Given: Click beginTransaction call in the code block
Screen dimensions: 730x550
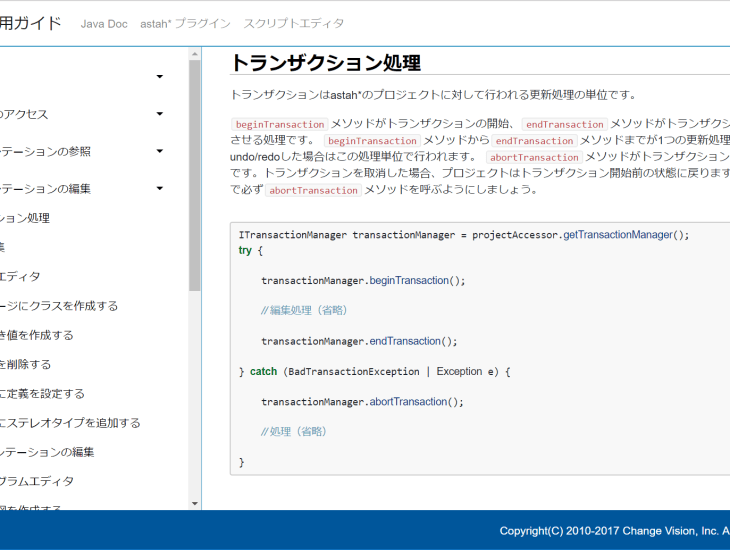Looking at the screenshot, I should tap(409, 280).
